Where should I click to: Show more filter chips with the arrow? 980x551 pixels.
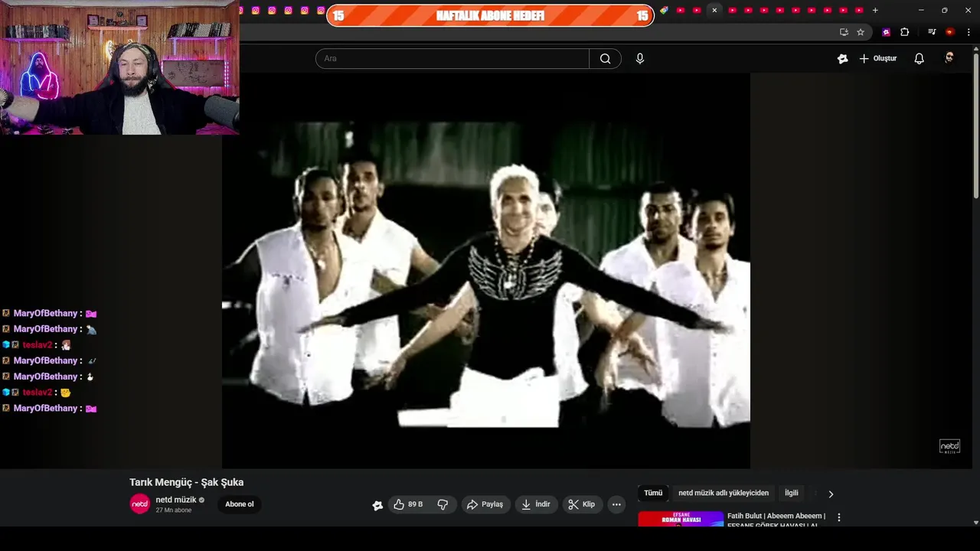click(x=831, y=494)
